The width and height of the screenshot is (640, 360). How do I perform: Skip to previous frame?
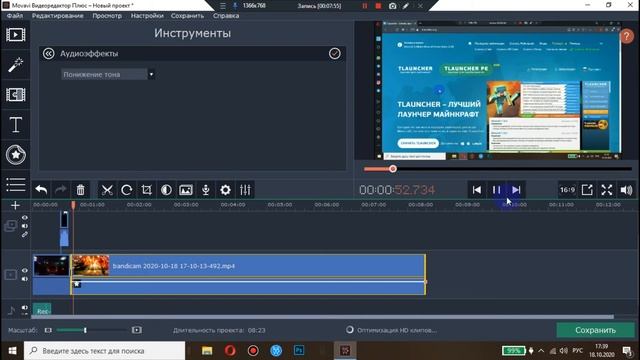coord(477,190)
